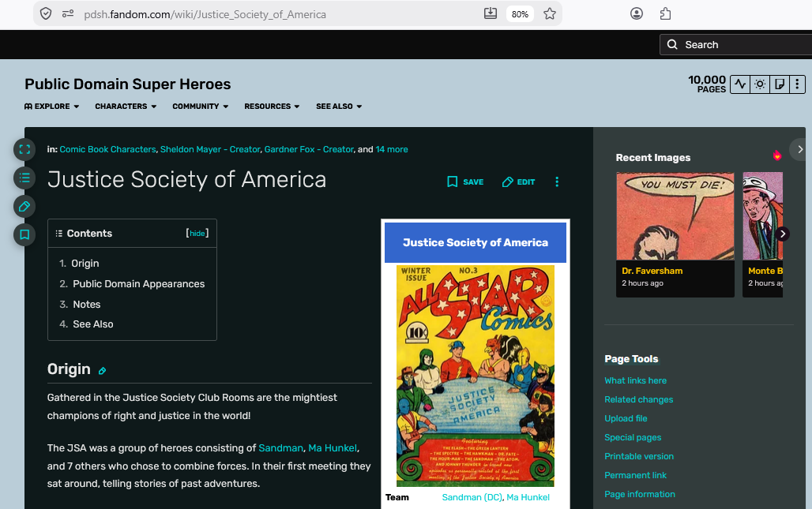Advance Recent Images carousel with next arrow

[x=783, y=234]
